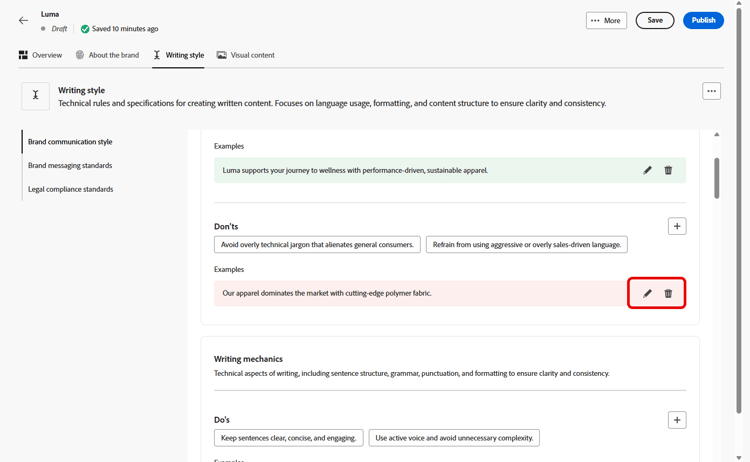Viewport: 750px width, 462px height.
Task: Select the 'Avoid overly technical jargon' guideline
Action: (316, 244)
